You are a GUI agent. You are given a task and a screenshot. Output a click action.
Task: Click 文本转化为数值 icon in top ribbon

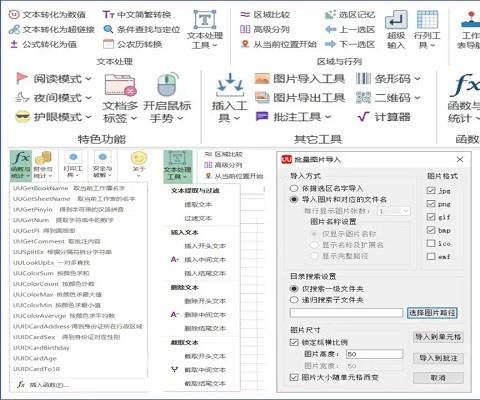tap(14, 15)
